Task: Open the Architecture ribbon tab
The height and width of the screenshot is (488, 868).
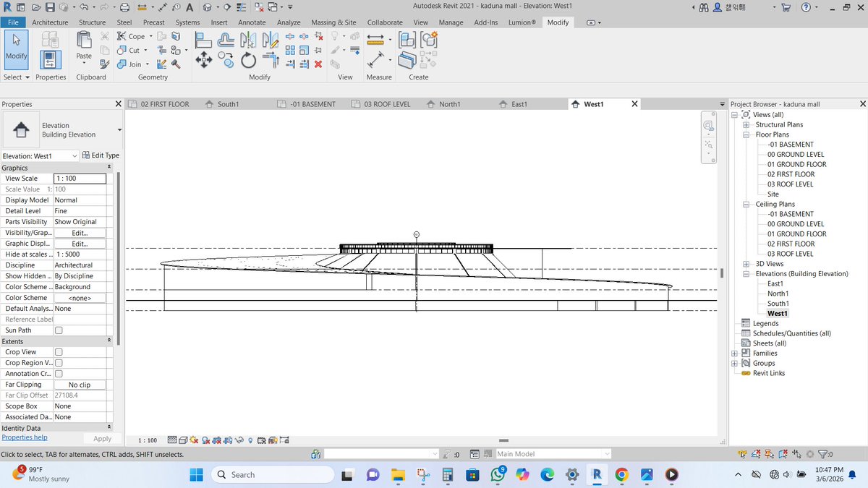Action: 50,22
